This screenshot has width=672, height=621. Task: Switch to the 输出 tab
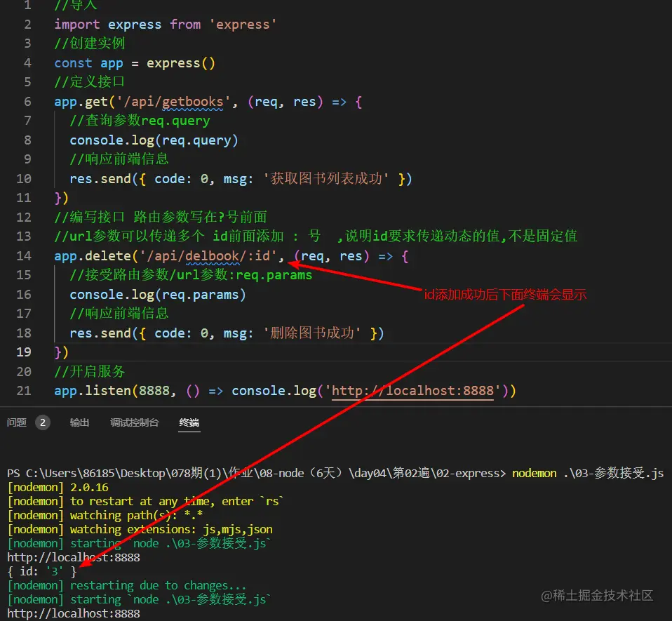coord(79,422)
